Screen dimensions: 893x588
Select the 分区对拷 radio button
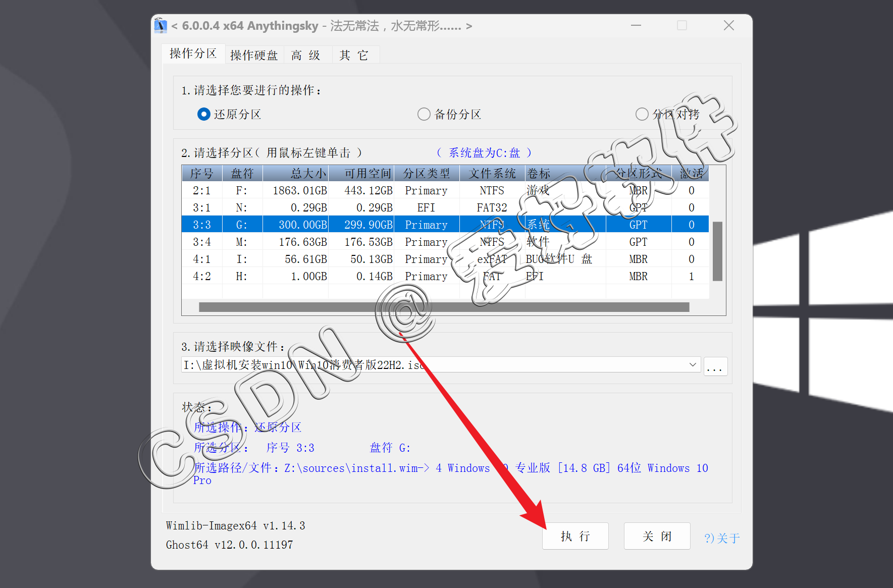tap(667, 114)
